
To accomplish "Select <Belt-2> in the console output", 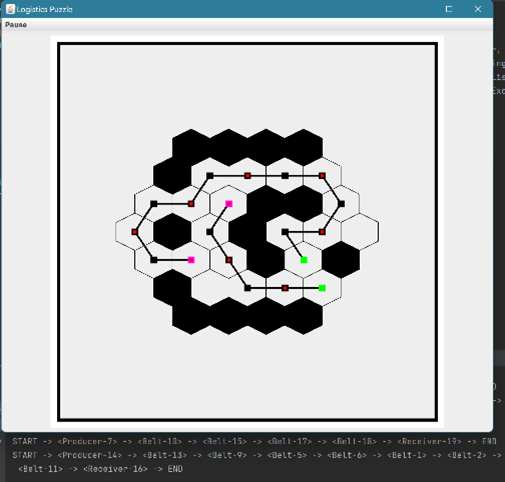I will [467, 455].
